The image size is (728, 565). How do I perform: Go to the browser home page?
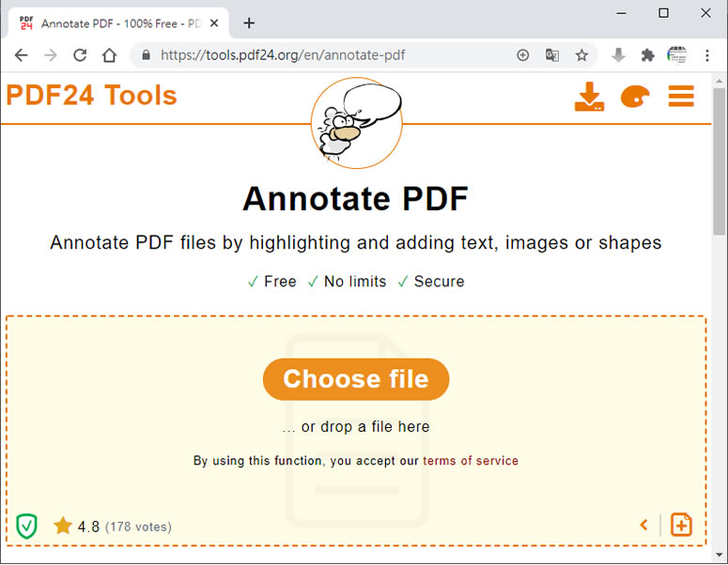[x=109, y=55]
